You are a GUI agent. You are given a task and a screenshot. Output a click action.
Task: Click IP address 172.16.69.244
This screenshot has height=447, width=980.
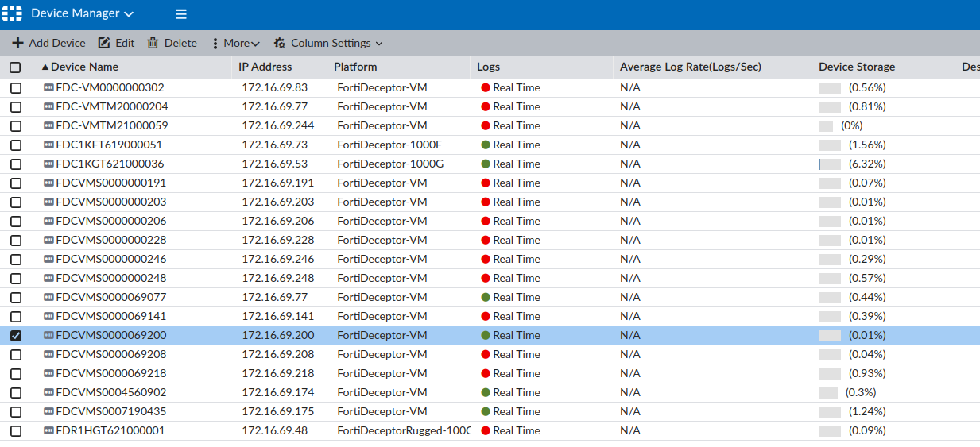278,125
